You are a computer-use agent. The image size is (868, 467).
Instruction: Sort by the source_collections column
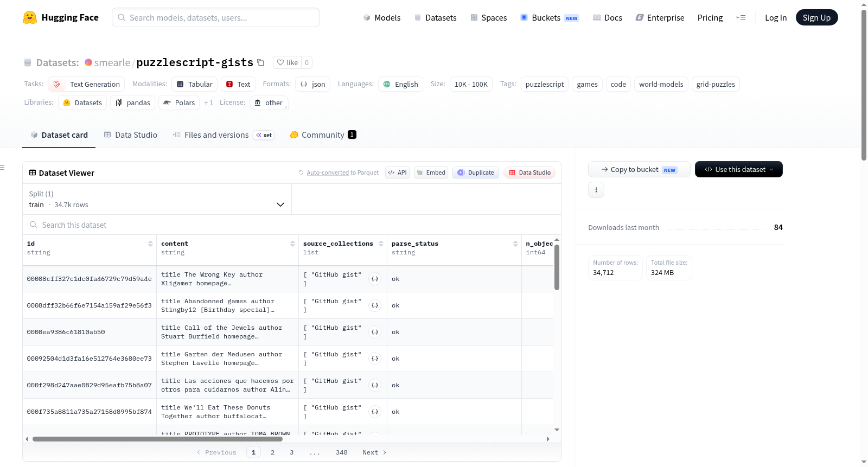(381, 244)
